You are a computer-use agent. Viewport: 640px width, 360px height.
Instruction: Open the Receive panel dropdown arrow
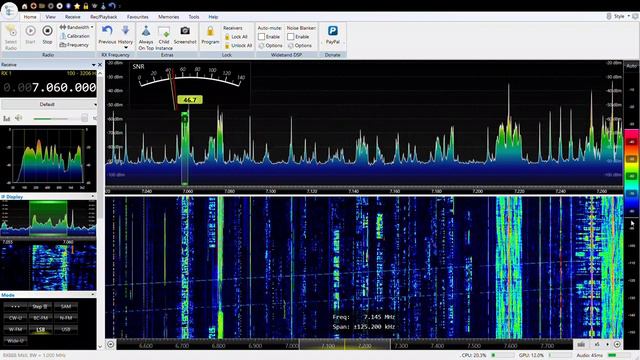point(93,64)
